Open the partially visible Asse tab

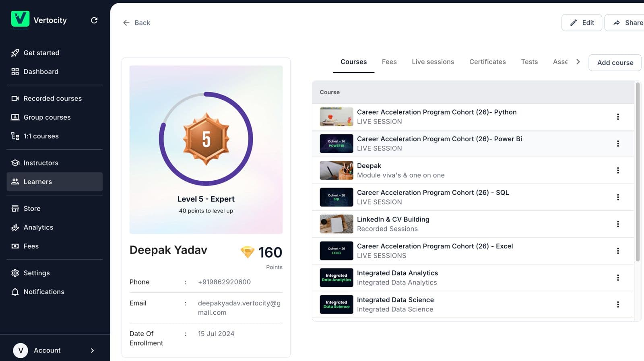pyautogui.click(x=560, y=62)
